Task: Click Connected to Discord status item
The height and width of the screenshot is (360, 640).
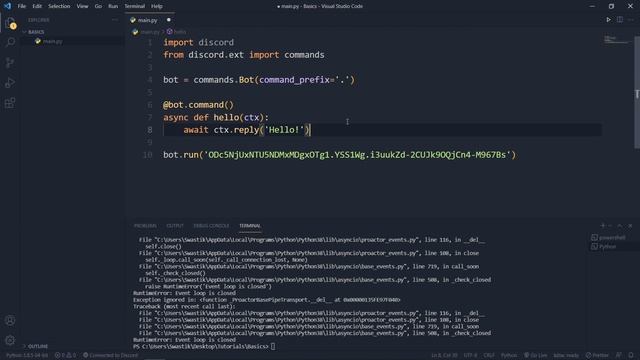Action: (111, 355)
